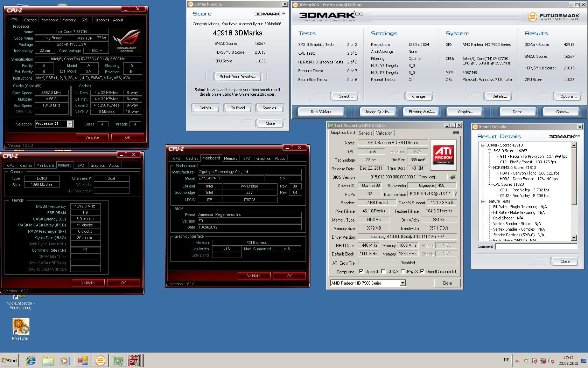Click Validate in the Mainboard CPU-Z window
588x368 pixels.
(x=254, y=276)
